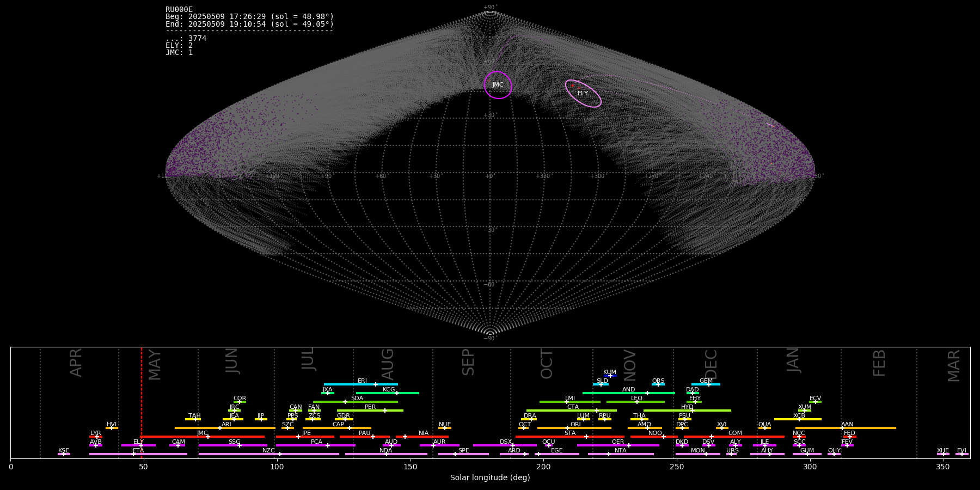Screen dimensions: 980x490
Task: Click the NTA shower label in timeline
Action: tap(621, 450)
